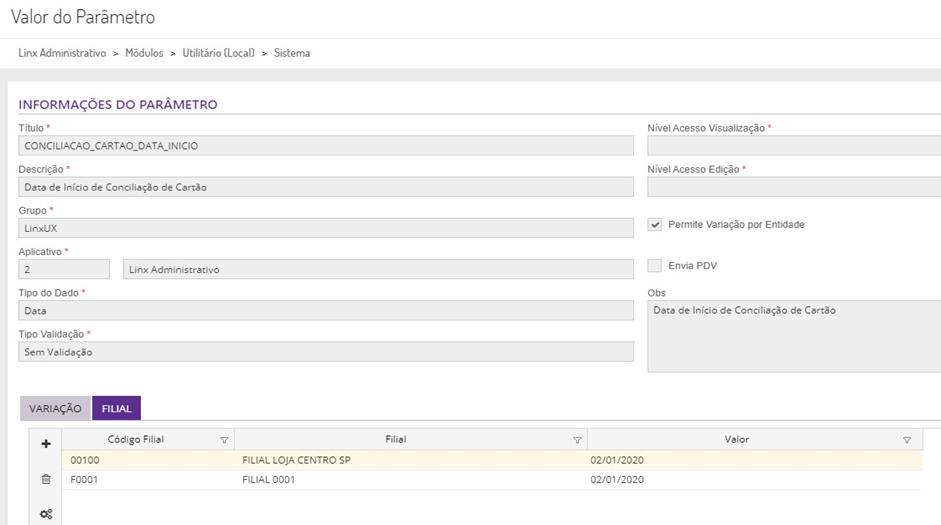
Task: Click the Sistema breadcrumb item
Action: 292,53
